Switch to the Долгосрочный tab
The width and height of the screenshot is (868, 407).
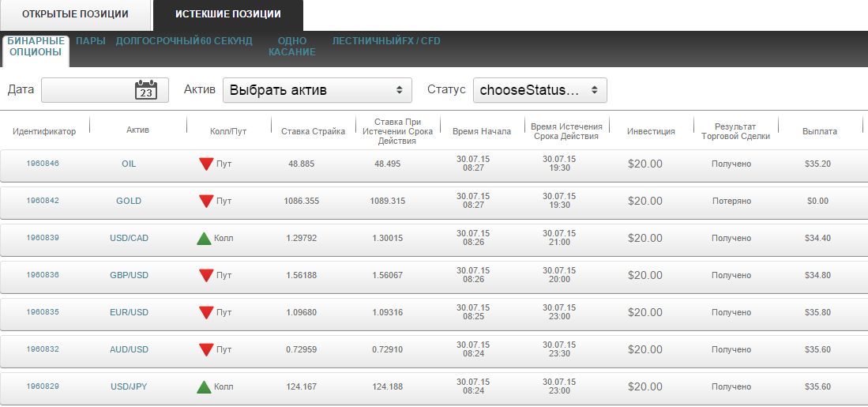pyautogui.click(x=157, y=41)
